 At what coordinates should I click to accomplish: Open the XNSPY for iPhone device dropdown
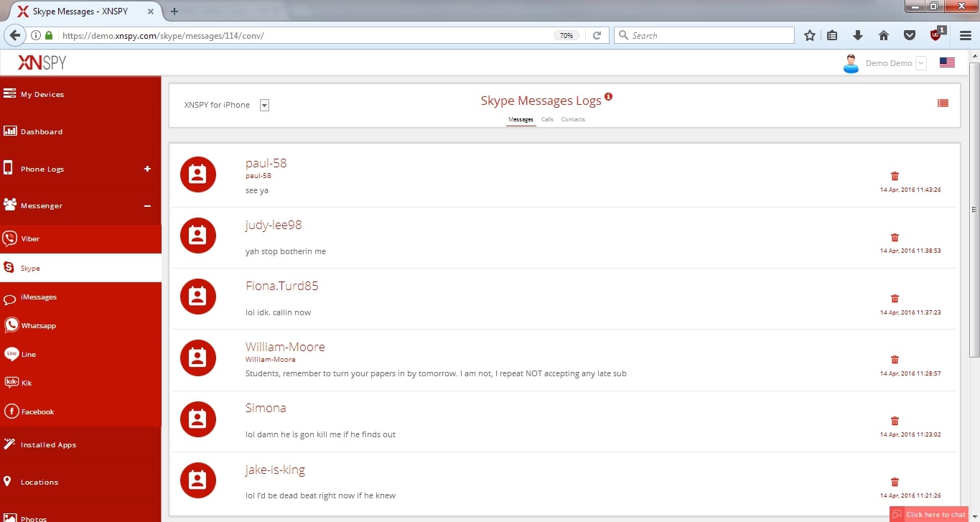(x=264, y=106)
